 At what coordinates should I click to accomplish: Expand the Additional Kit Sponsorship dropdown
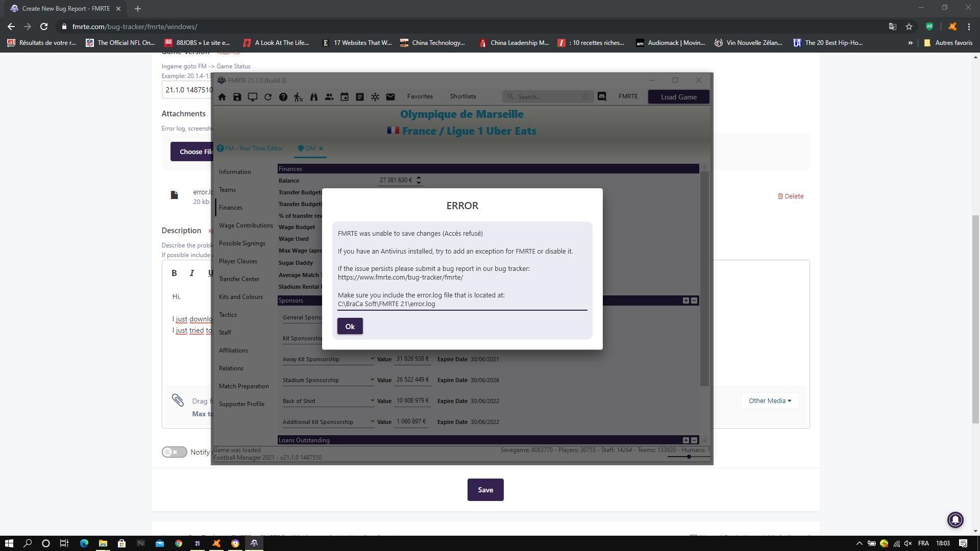click(x=373, y=421)
